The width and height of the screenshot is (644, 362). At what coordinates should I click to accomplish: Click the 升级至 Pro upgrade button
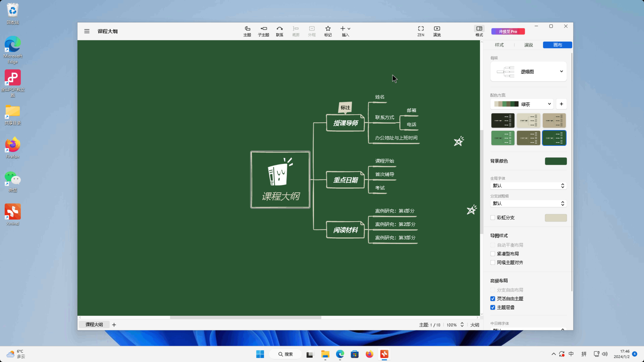pyautogui.click(x=508, y=31)
